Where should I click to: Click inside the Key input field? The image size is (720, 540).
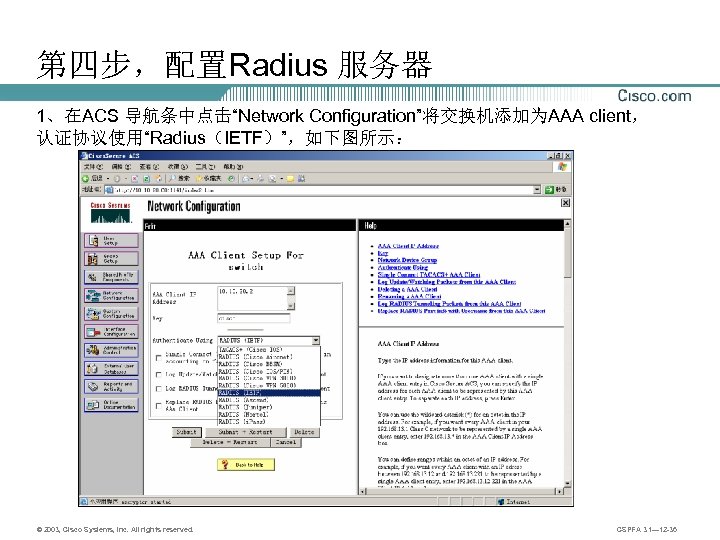[x=253, y=318]
